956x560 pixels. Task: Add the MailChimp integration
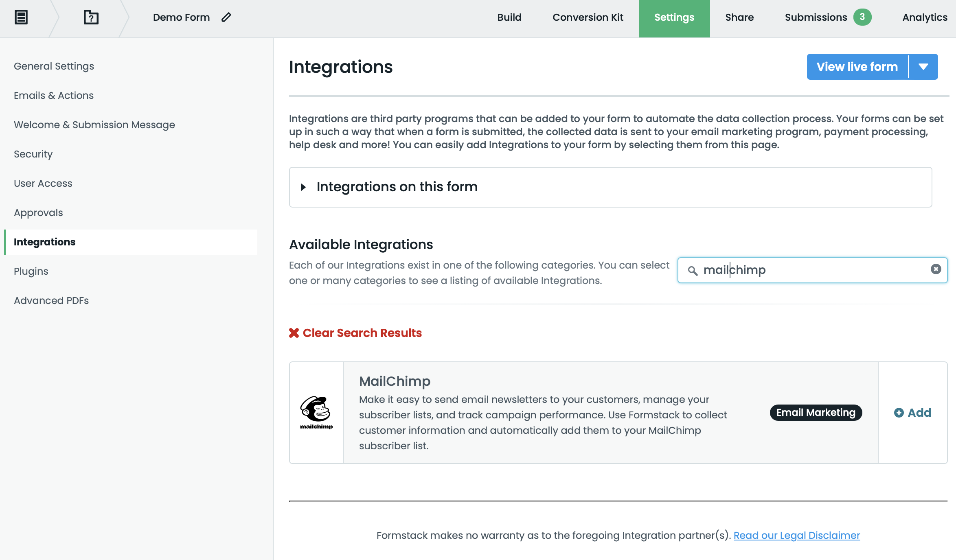pos(912,413)
